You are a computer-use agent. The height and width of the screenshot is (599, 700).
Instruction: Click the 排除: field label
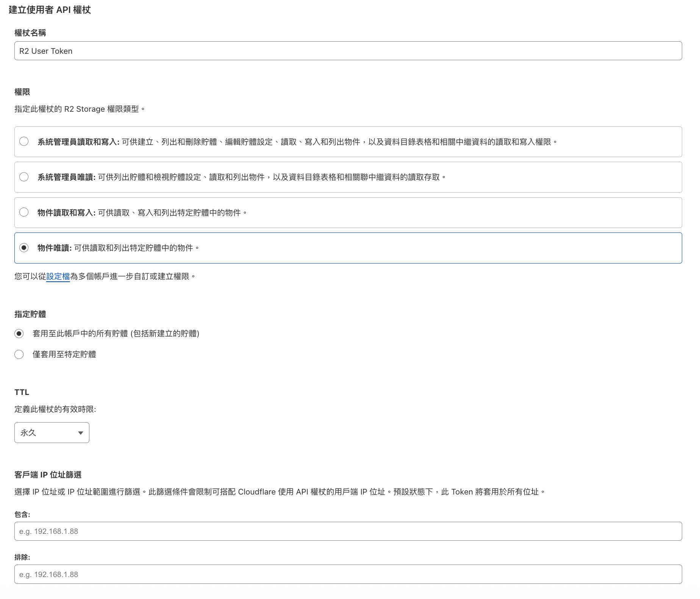[x=22, y=557]
